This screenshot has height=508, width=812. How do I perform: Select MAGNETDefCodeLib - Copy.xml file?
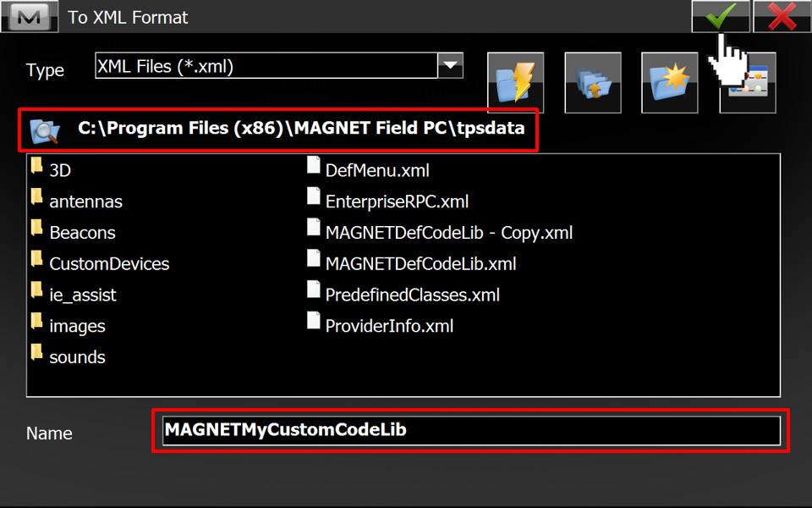(449, 232)
